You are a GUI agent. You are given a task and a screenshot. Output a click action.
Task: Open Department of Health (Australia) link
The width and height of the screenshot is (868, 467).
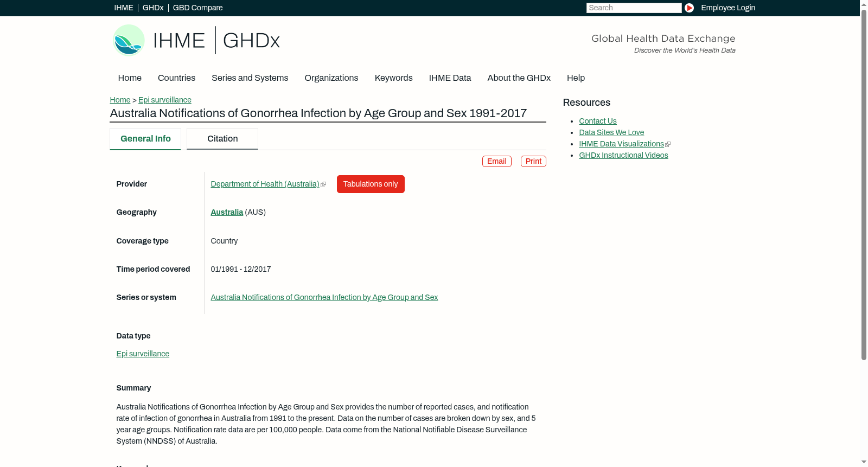[x=265, y=184]
